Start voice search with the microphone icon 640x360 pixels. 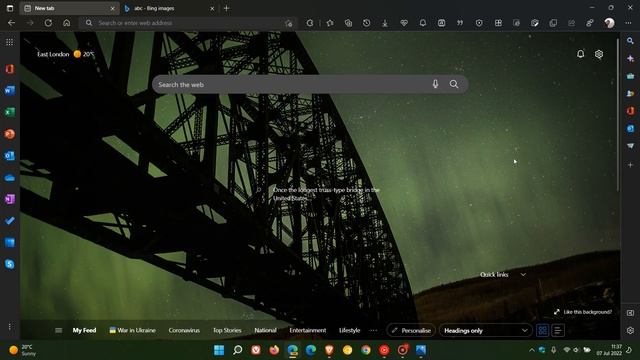click(436, 84)
